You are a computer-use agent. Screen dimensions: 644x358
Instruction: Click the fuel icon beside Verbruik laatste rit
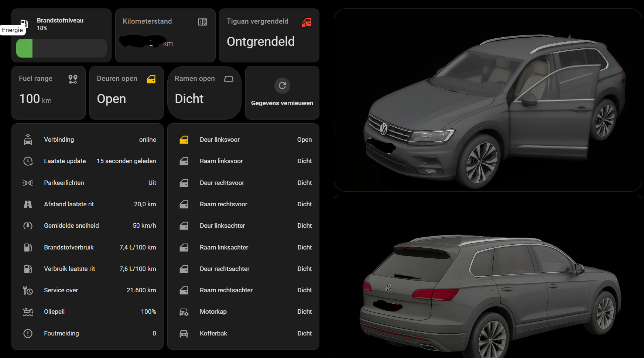28,269
